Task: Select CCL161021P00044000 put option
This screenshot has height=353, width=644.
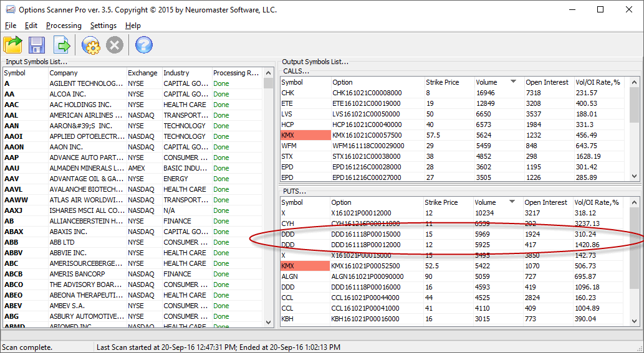Action: pos(365,298)
